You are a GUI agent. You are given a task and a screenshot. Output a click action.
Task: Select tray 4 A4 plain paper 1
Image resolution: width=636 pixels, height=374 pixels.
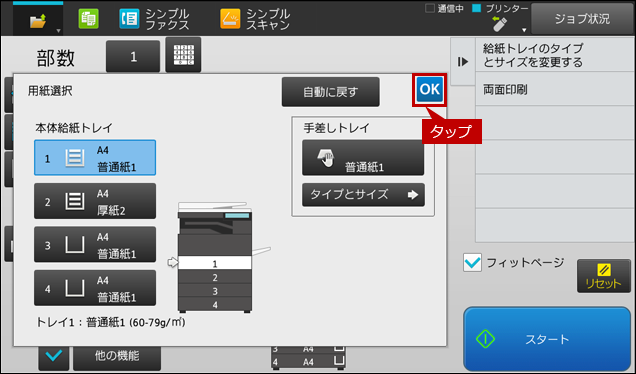click(x=95, y=288)
